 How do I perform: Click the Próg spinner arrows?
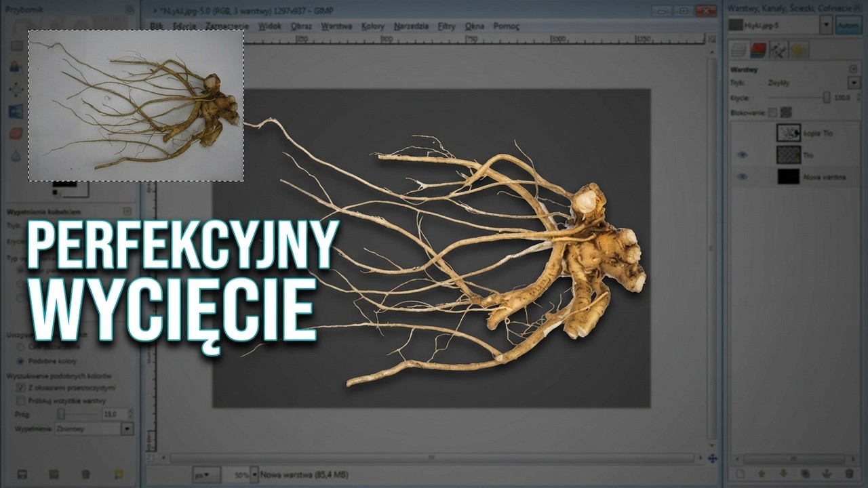(129, 413)
